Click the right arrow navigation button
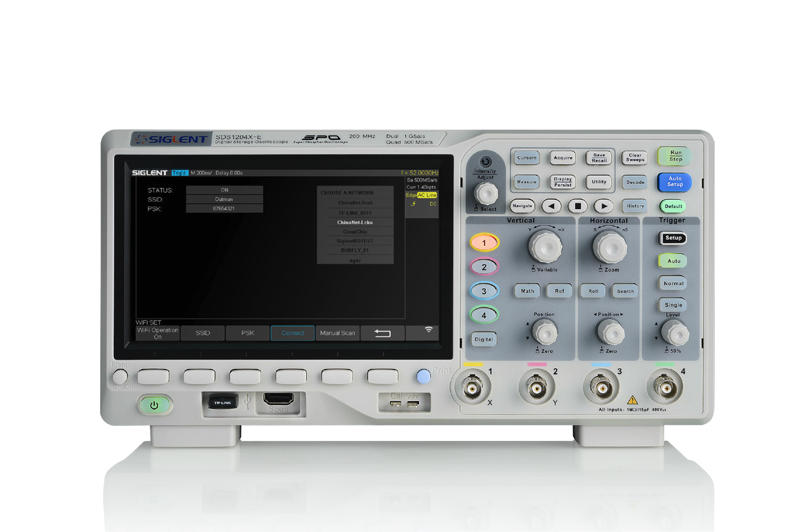The width and height of the screenshot is (798, 532). (x=603, y=206)
